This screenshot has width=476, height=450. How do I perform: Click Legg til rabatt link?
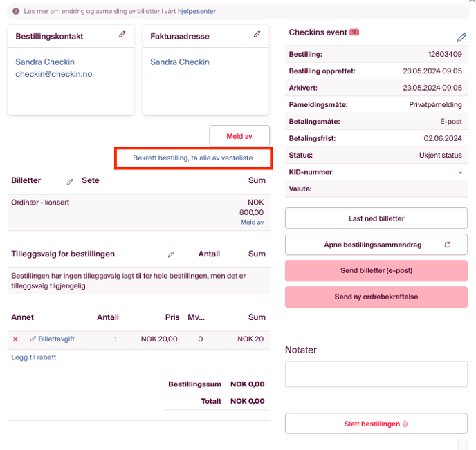point(34,357)
